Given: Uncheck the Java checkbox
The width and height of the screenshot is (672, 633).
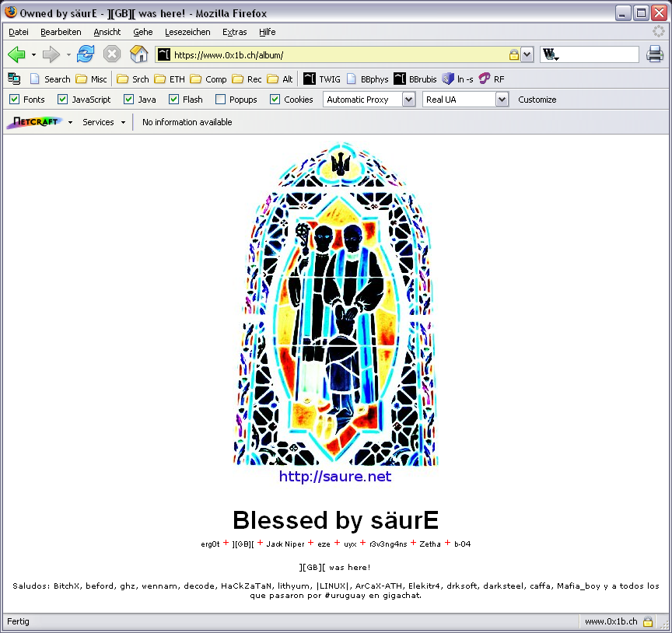Looking at the screenshot, I should [128, 100].
